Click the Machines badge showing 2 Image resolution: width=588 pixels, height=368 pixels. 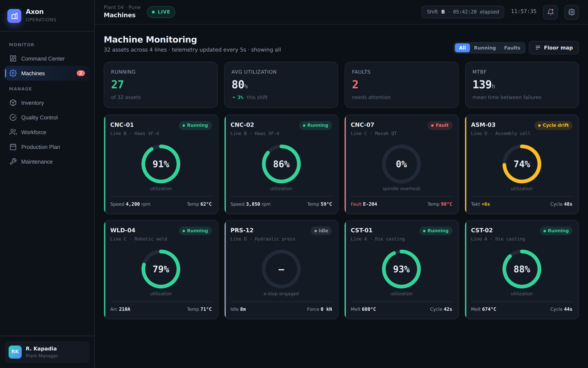point(81,73)
